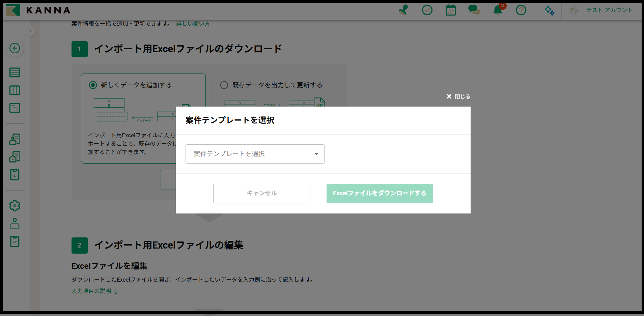Click the checkmark tasks icon in top bar
644x316 pixels.
tap(427, 10)
